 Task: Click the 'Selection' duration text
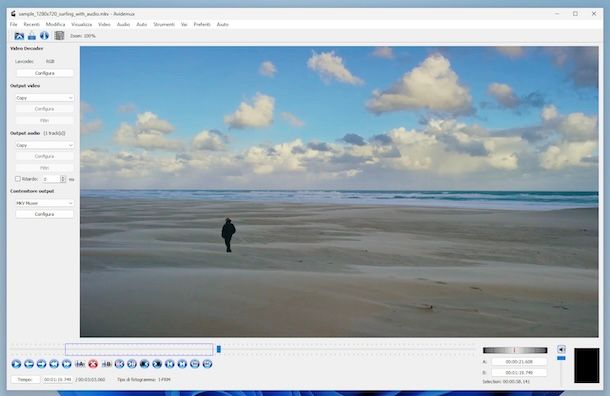tap(506, 382)
